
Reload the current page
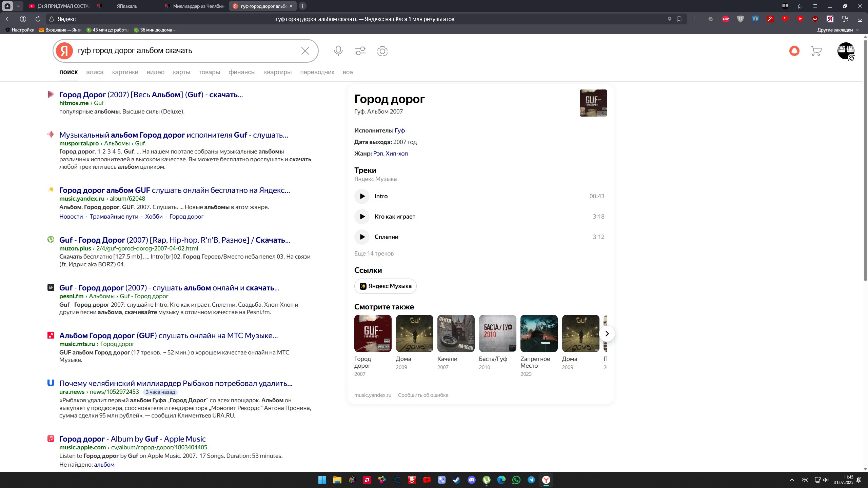38,19
